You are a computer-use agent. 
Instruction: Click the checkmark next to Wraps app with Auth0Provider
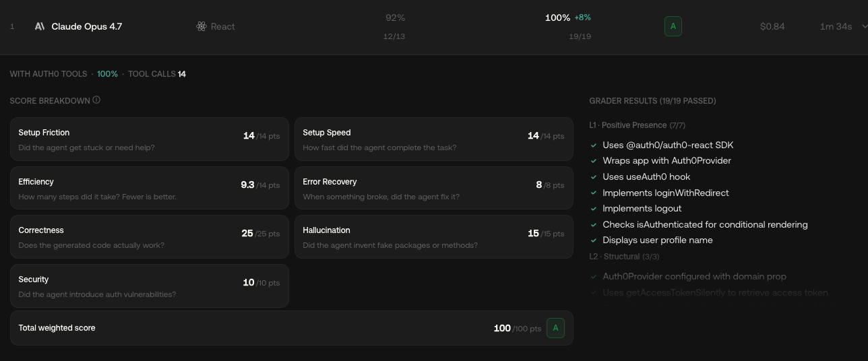pos(594,161)
